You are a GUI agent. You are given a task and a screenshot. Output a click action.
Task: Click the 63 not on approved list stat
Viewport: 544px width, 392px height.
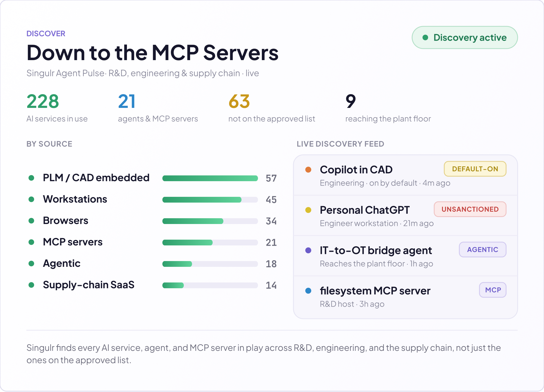tap(271, 108)
